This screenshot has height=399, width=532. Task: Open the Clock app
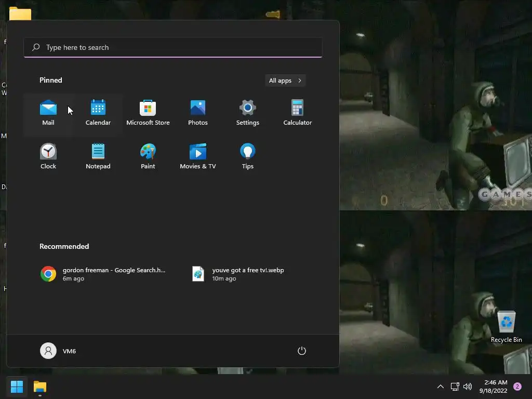(48, 157)
